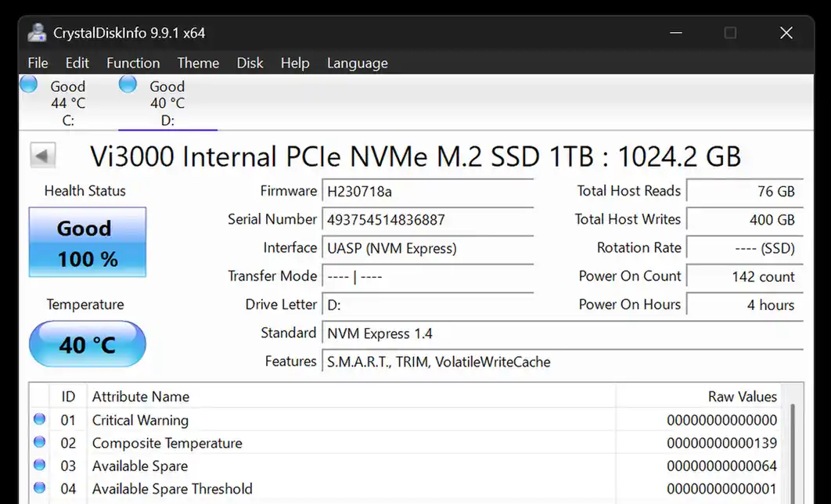This screenshot has height=504, width=831.
Task: Click the Serial Number field 493754514836887
Action: (428, 220)
